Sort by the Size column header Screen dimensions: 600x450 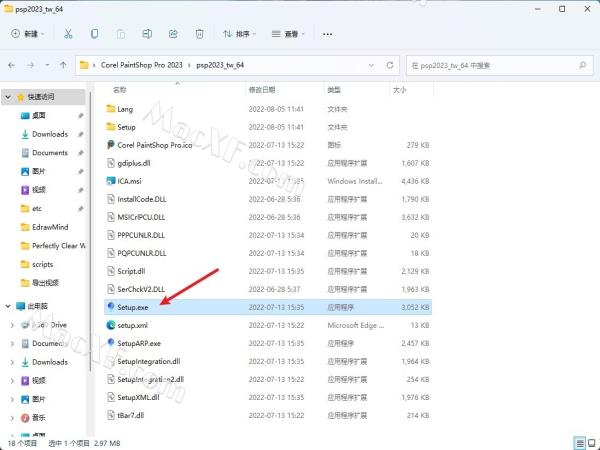pos(399,90)
